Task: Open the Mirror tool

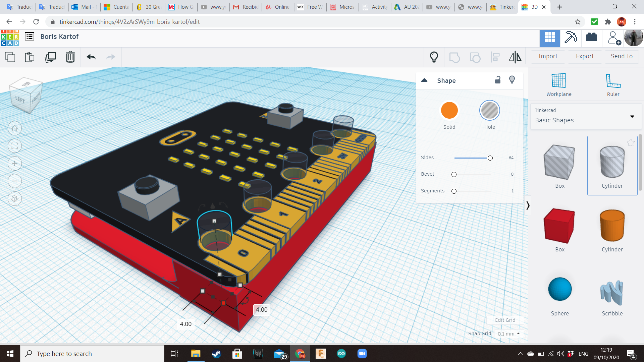Action: point(515,57)
